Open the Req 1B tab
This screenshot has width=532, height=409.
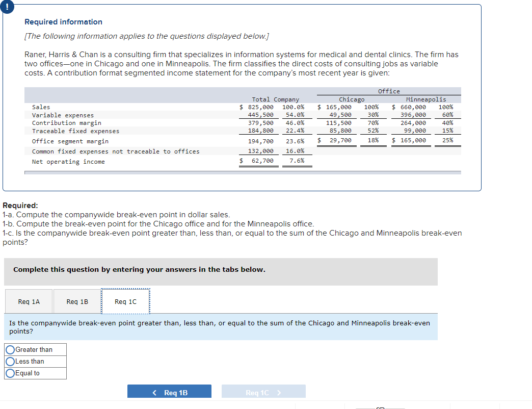point(77,301)
